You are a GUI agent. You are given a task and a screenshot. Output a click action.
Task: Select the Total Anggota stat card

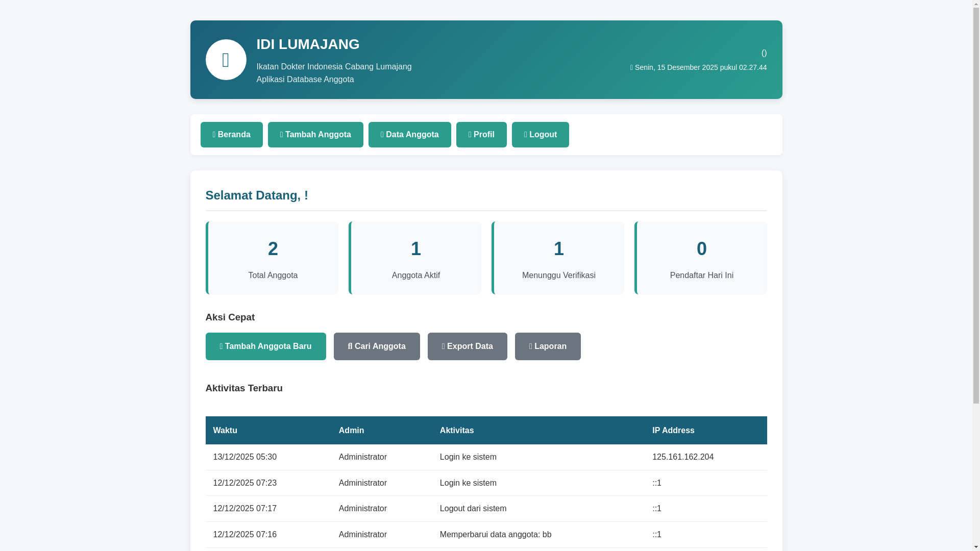(272, 258)
